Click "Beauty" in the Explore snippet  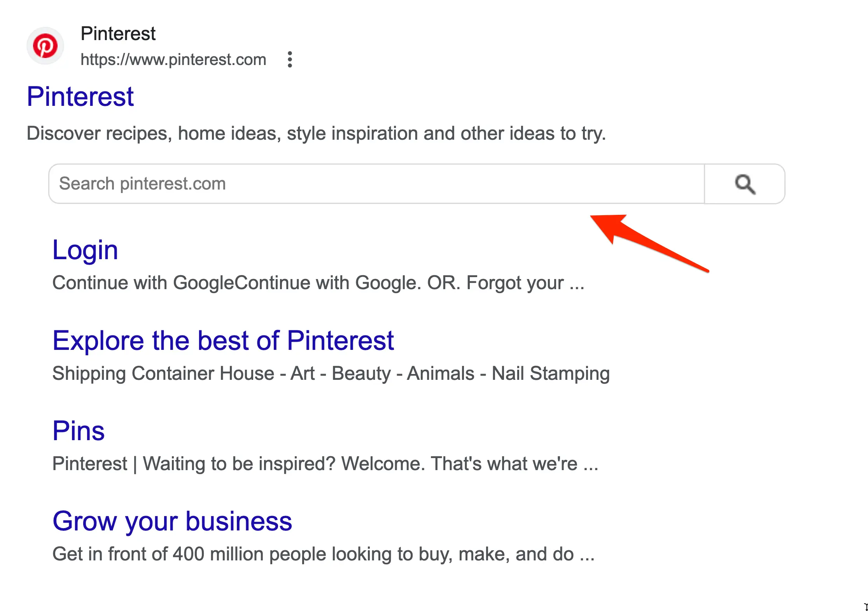pyautogui.click(x=361, y=374)
